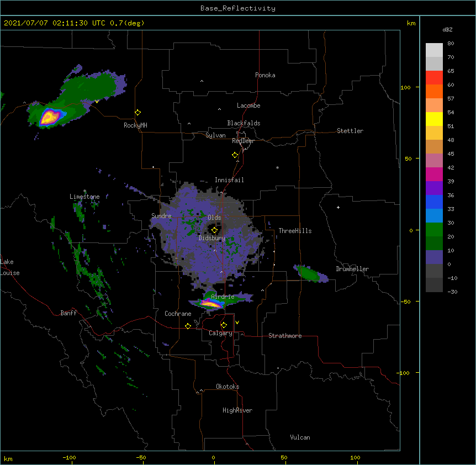The height and width of the screenshot is (465, 476).
Task: Click the yellow diamond marker beside RockyMH
Action: pos(138,113)
